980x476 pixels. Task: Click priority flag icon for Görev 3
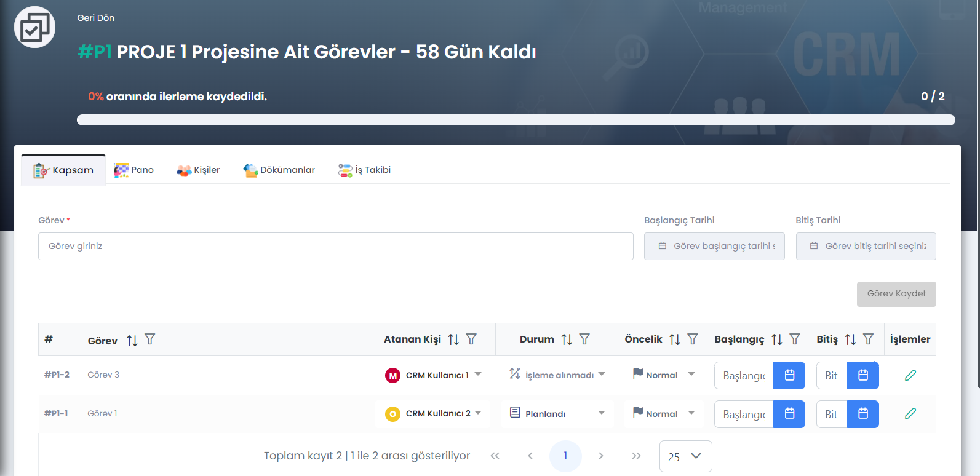pos(638,373)
